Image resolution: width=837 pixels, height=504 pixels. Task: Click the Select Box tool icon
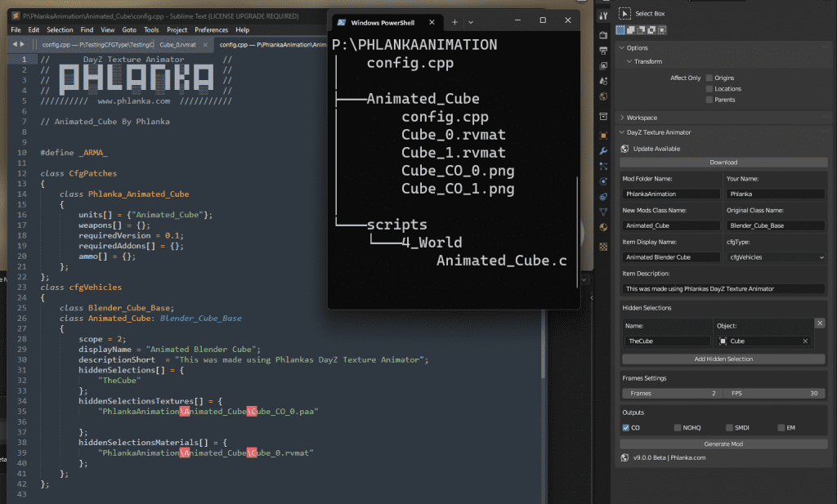pos(624,14)
